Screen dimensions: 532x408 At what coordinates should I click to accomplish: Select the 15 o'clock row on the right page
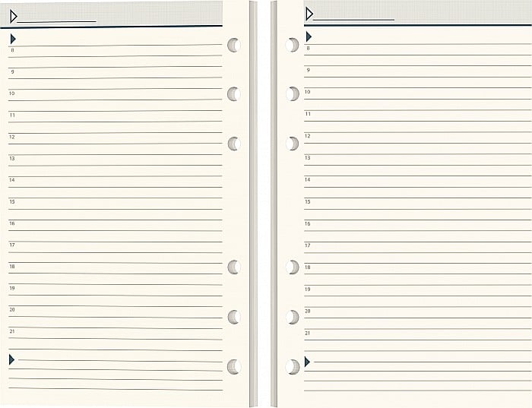(418, 204)
